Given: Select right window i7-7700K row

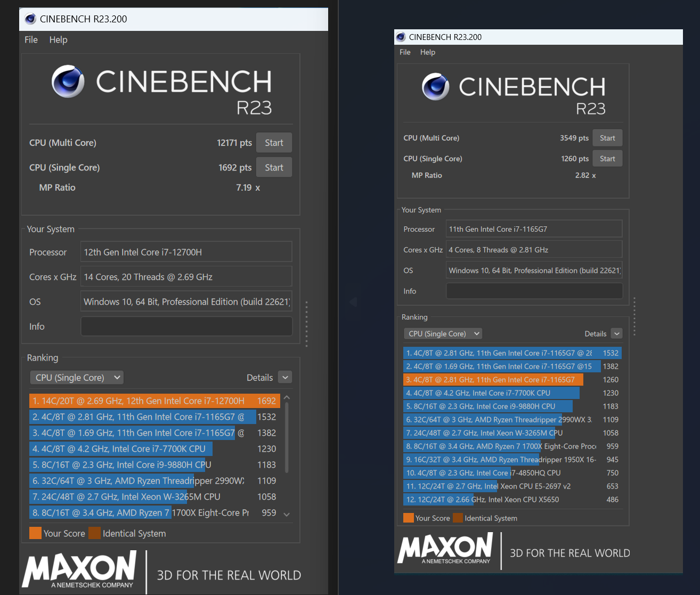Looking at the screenshot, I should point(512,393).
